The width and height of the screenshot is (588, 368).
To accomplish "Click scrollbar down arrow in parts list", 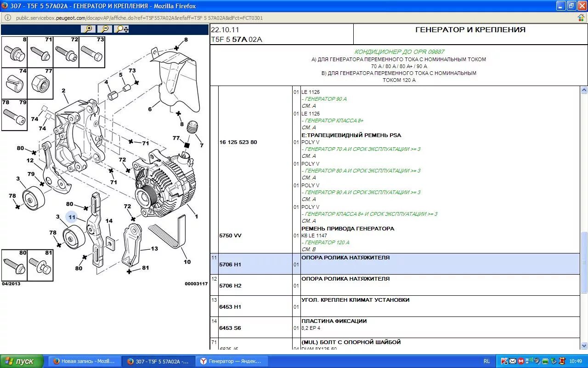I will tap(584, 346).
